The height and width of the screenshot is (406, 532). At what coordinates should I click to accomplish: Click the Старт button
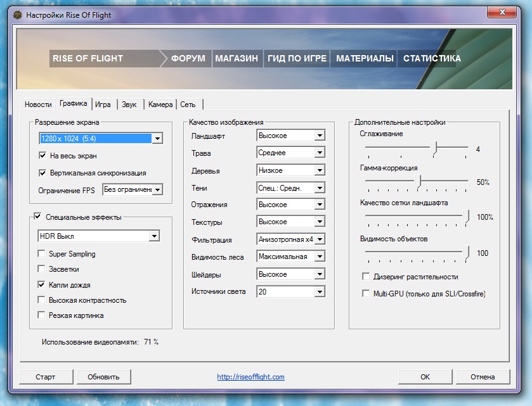46,377
